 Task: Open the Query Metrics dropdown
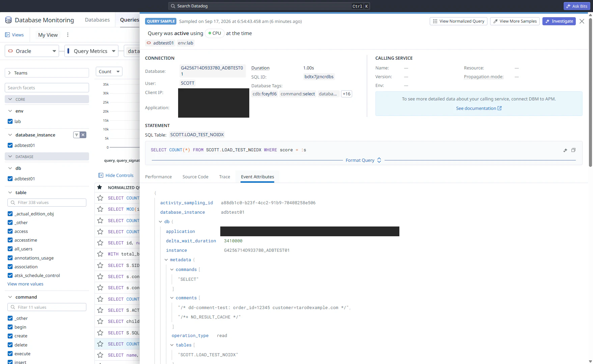click(91, 51)
